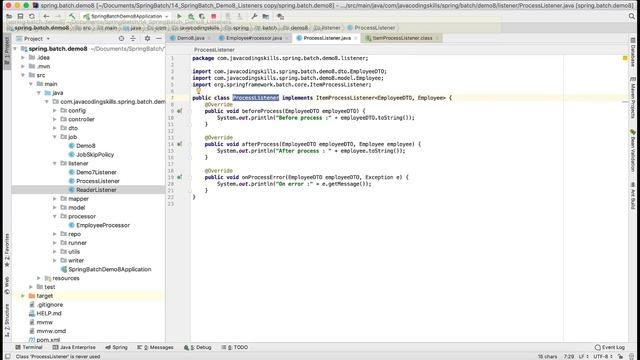
Task: Open the Favorites side tool window
Action: click(x=7, y=250)
